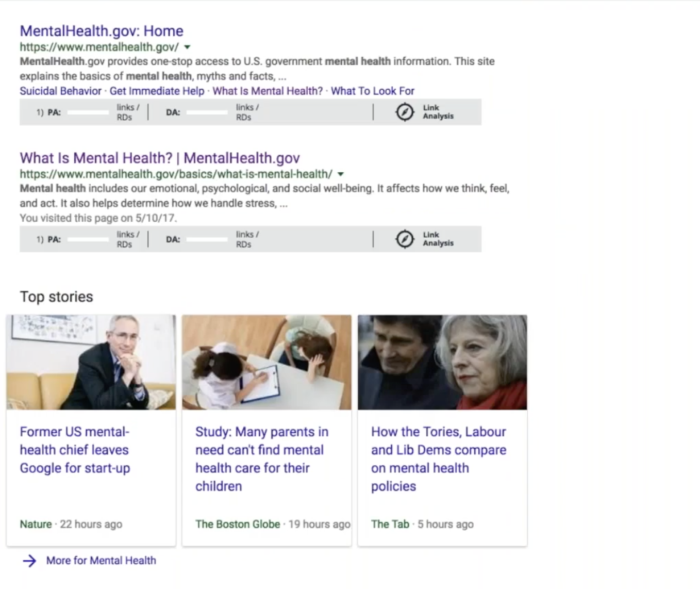Click PA score bar under MentalHealth.gov Home

(88, 112)
